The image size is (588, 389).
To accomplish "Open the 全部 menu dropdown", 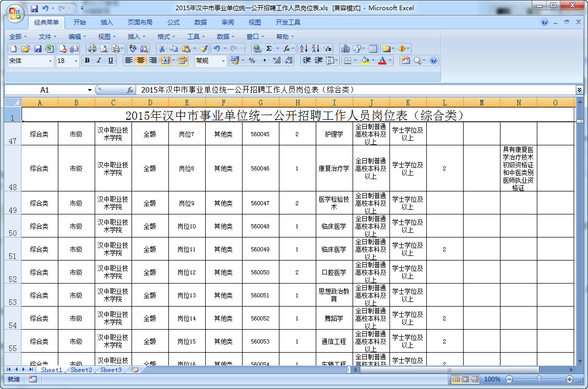I will point(17,36).
